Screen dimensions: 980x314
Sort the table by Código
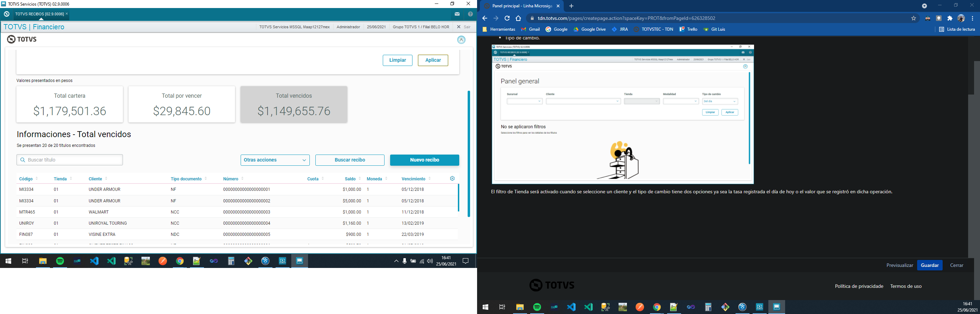click(29, 179)
